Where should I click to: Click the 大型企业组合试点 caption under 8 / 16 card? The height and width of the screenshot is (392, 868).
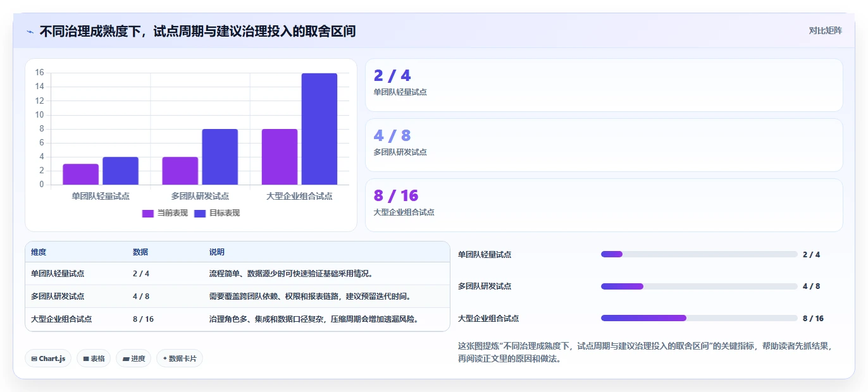[404, 212]
